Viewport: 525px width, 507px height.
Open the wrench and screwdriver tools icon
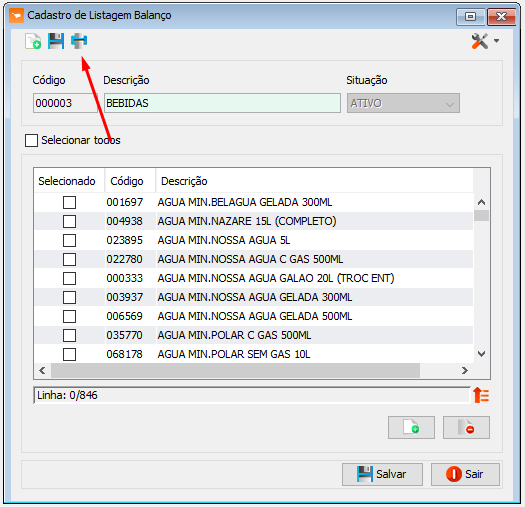(x=479, y=41)
